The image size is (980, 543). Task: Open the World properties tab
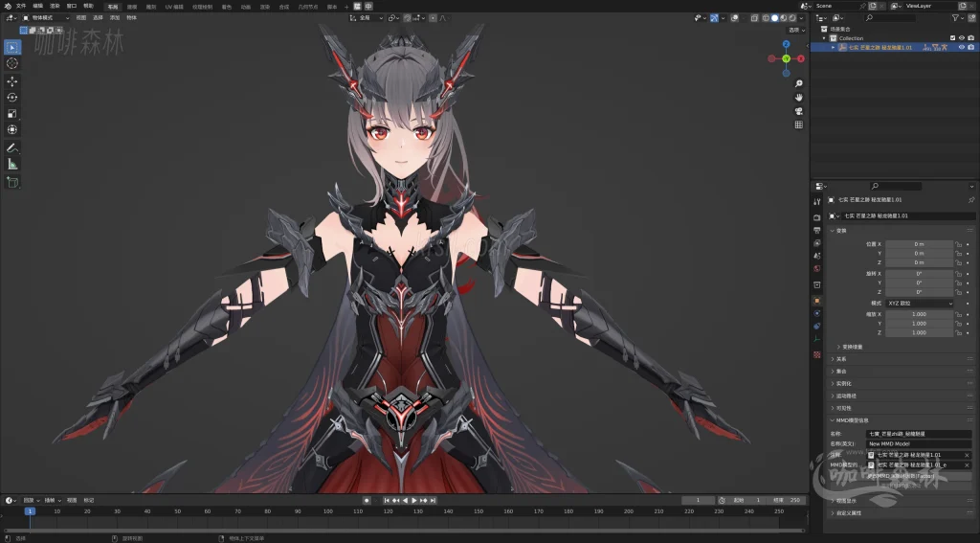(817, 268)
